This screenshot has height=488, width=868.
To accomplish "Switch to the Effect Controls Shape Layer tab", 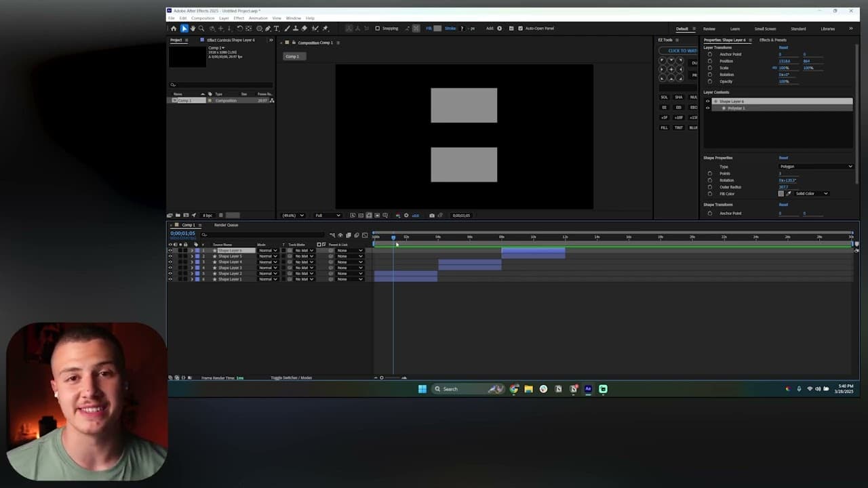I will [x=231, y=40].
